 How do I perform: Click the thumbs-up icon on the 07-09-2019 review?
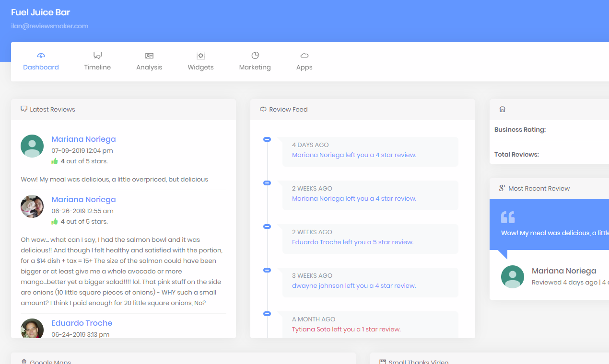tap(55, 161)
